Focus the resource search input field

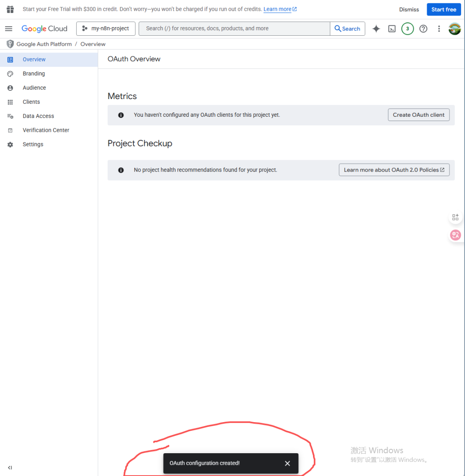point(235,29)
